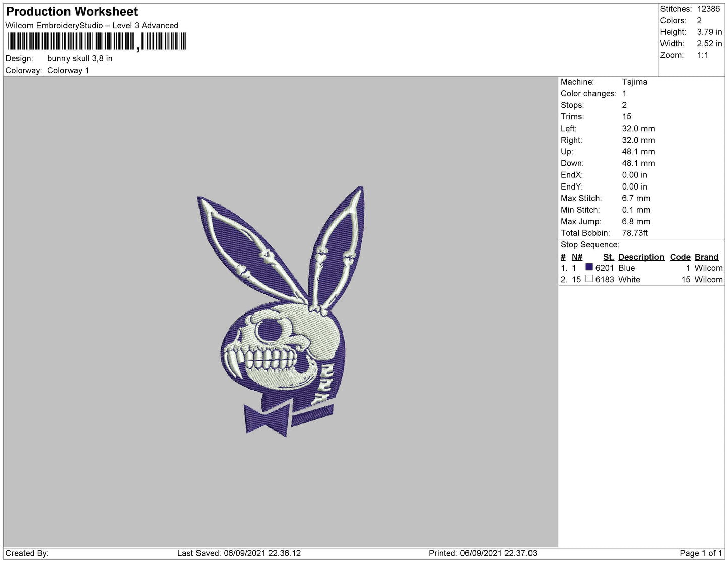Screen dimensions: 728x563
Task: Click the 'Code' column header
Action: (680, 257)
